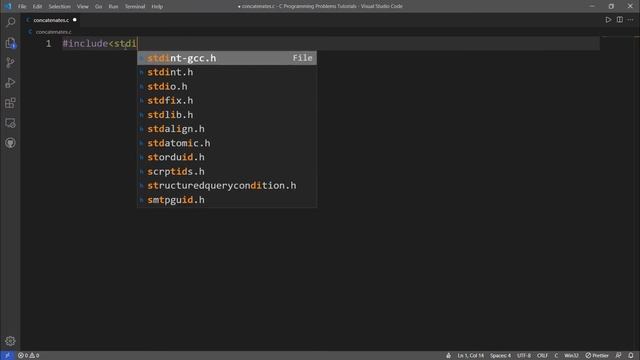Open the Search view in activity bar

[x=11, y=22]
